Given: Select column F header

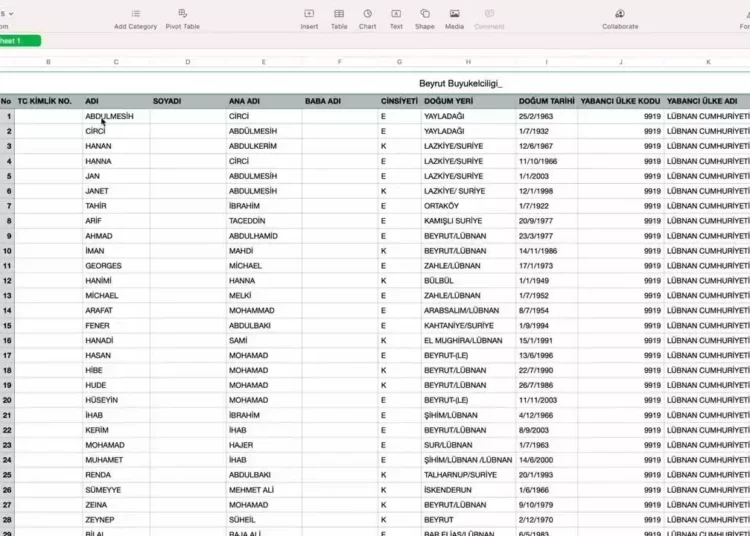Looking at the screenshot, I should pyautogui.click(x=340, y=62).
